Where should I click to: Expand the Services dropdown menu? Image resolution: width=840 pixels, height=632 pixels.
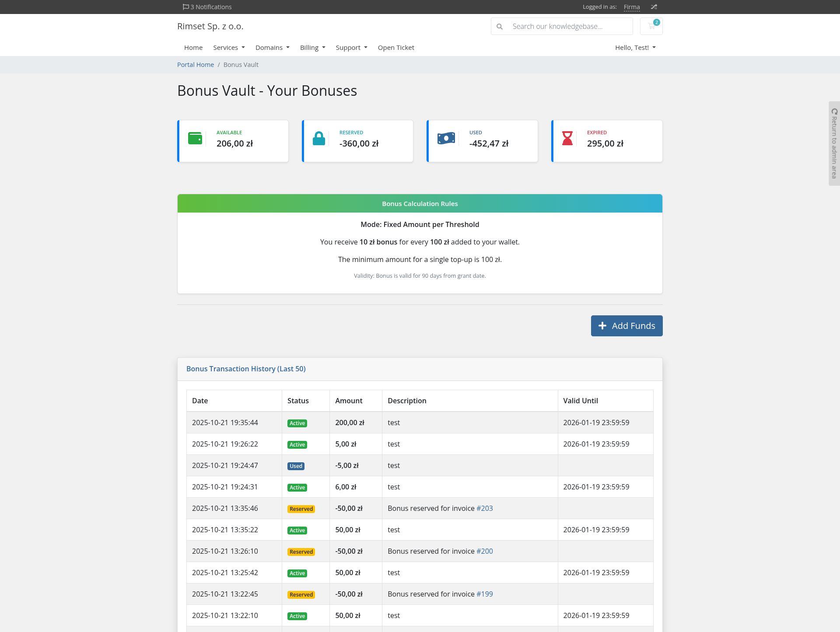229,48
